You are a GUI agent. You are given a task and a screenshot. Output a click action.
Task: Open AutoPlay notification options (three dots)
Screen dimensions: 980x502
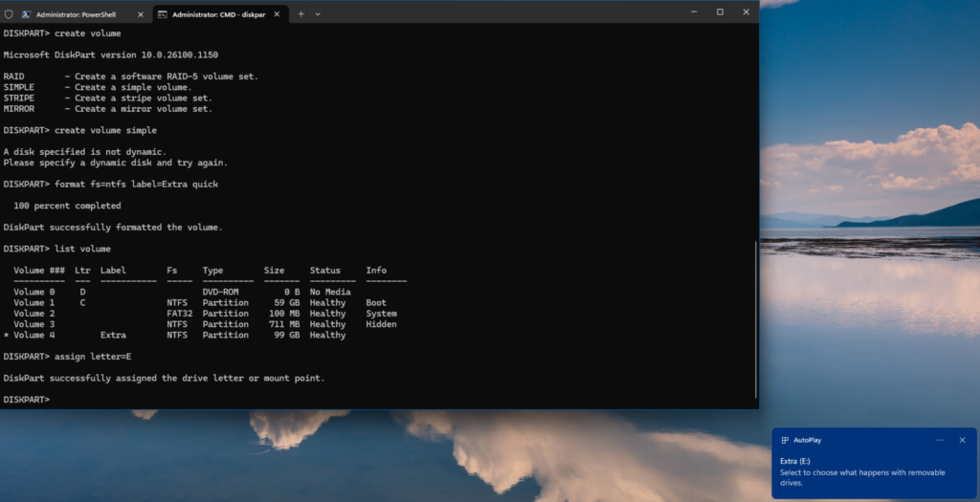tap(940, 440)
